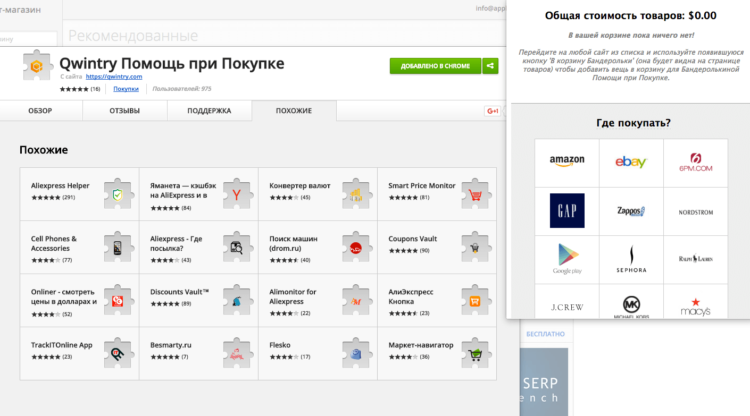Open АлиЭкспресс Кнопка icon
This screenshot has width=750, height=416.
tap(475, 300)
